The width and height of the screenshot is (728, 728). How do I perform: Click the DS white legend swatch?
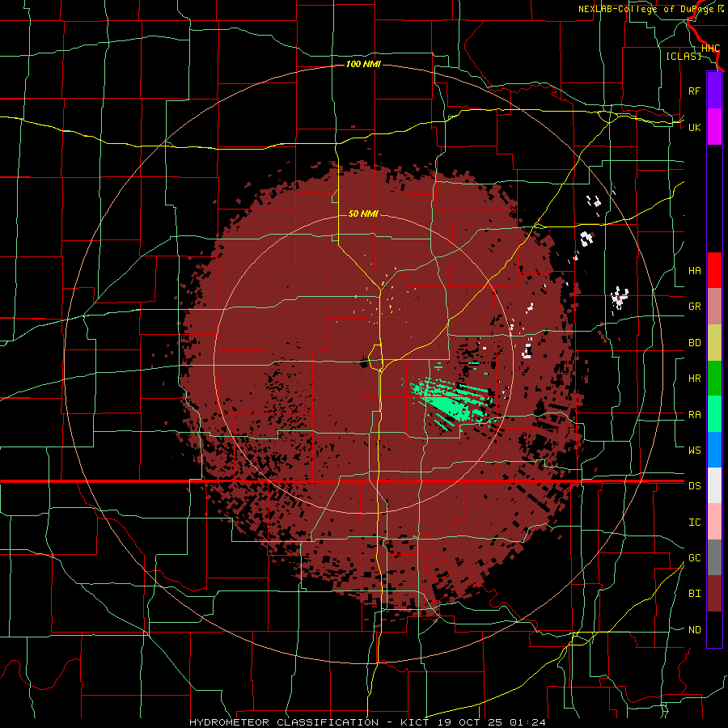coord(714,485)
